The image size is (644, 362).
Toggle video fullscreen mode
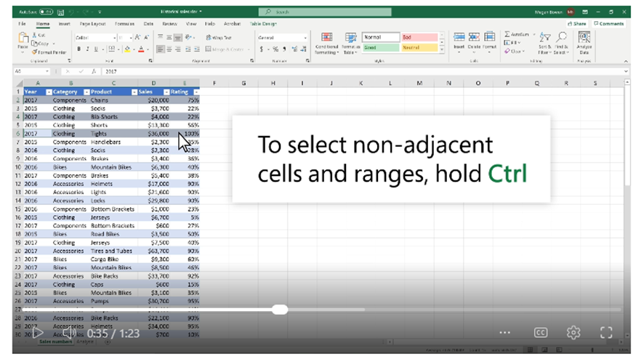click(606, 332)
